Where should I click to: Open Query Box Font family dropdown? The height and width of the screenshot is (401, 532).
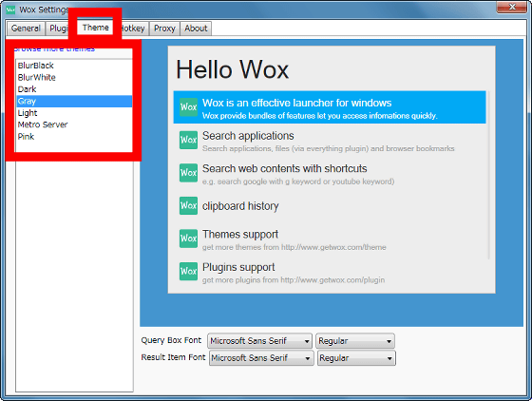[260, 341]
